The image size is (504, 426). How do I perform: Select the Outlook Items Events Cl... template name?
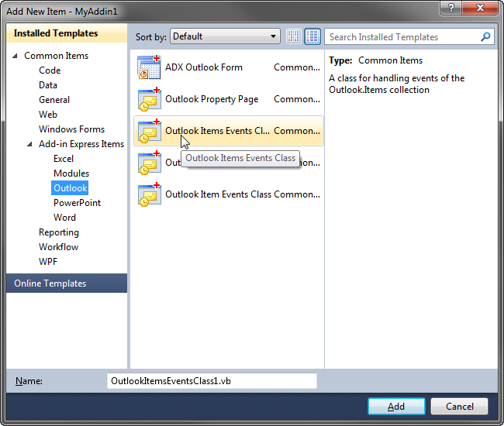pyautogui.click(x=217, y=131)
